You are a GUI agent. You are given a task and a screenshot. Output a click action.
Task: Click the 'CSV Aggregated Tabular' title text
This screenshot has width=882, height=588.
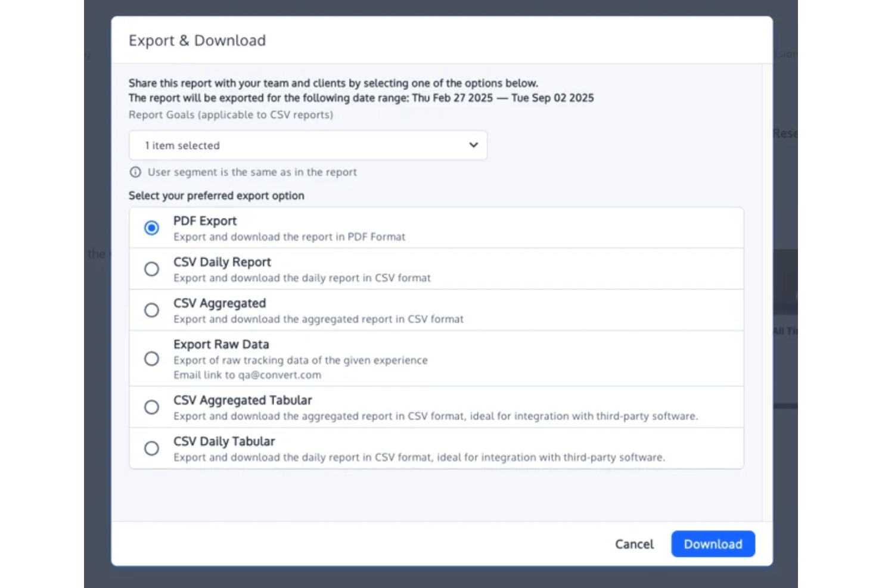point(243,400)
